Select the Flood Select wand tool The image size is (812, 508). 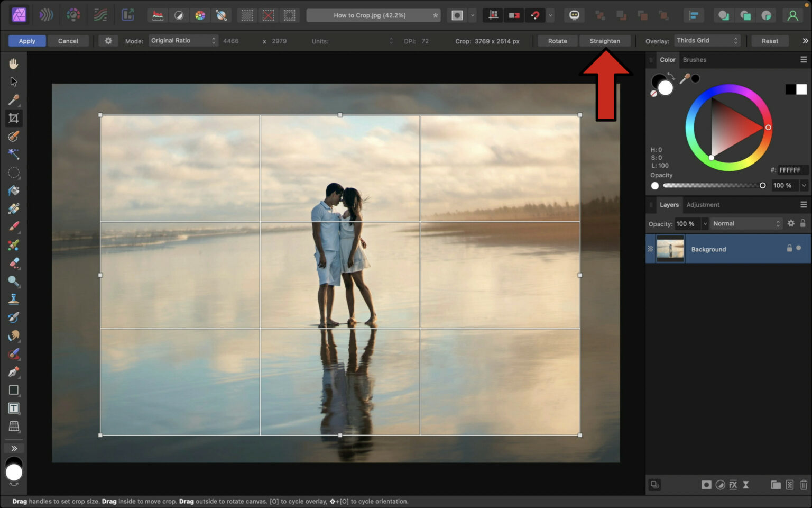(14, 154)
